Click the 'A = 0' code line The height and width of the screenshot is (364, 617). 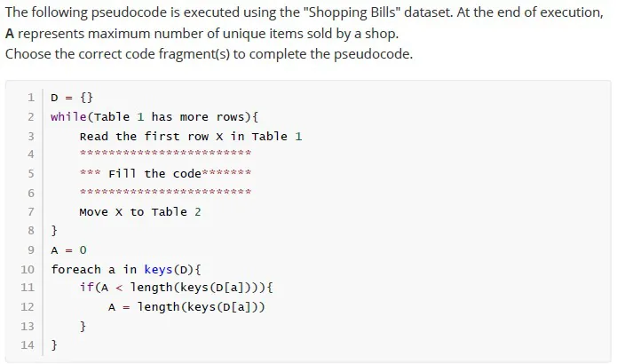(68, 250)
